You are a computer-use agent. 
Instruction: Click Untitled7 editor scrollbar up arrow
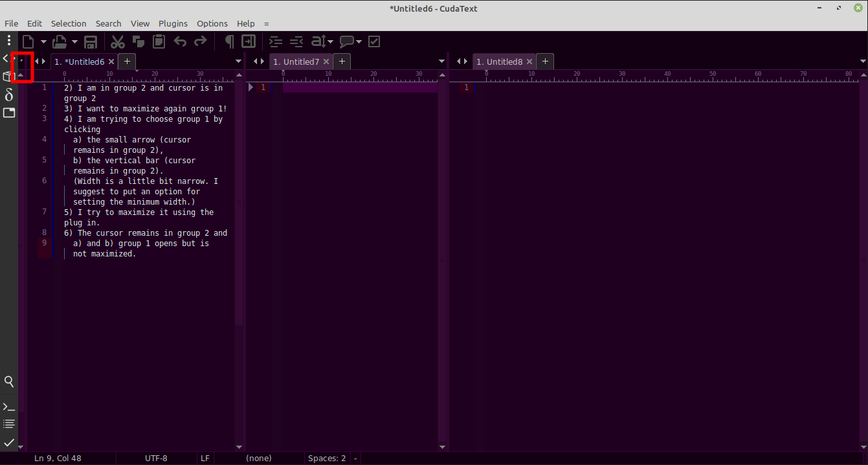442,74
